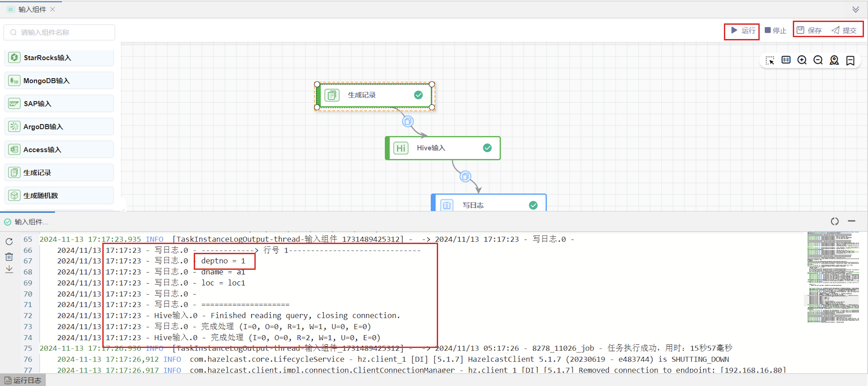Screen dimensions: 868x386
Task: Click the locate/position canvas icon
Action: point(834,60)
